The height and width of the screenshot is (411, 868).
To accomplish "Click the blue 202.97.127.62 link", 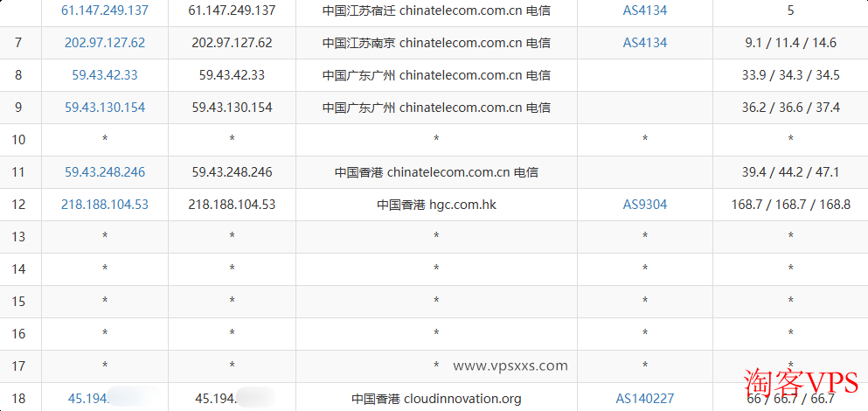I will tap(105, 43).
